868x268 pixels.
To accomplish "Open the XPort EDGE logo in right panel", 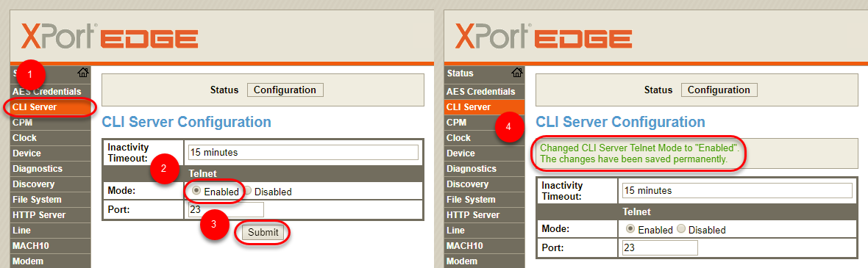I will point(544,37).
